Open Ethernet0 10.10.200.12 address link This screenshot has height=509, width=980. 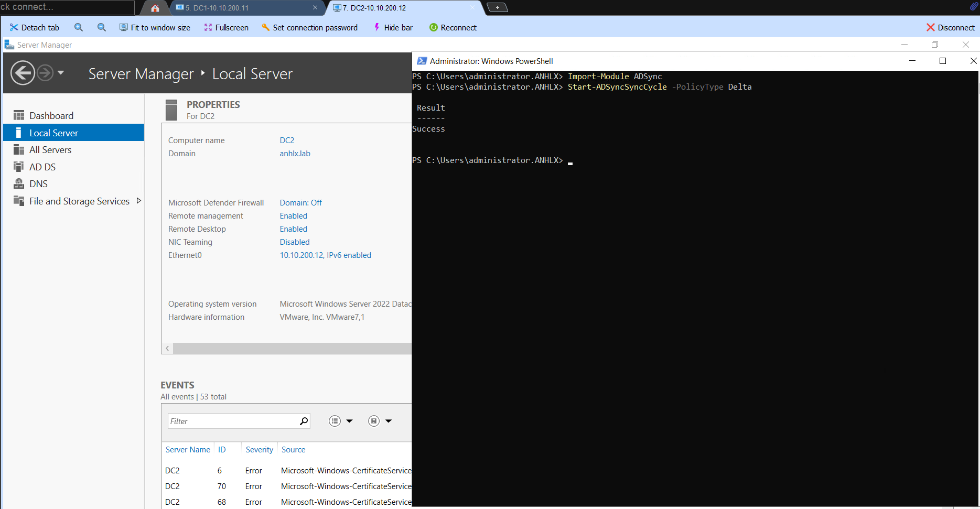325,255
